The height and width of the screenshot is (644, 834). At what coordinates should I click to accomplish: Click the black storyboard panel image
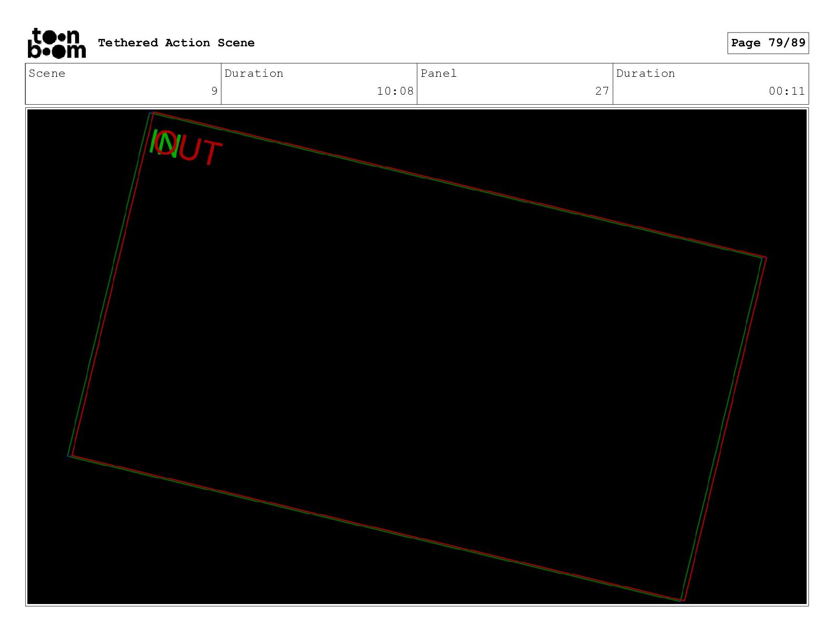[417, 357]
